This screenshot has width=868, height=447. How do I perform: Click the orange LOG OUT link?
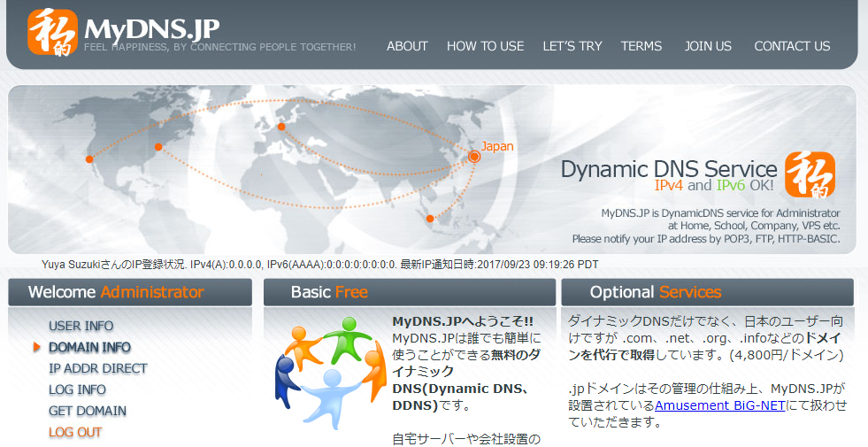pyautogui.click(x=75, y=432)
